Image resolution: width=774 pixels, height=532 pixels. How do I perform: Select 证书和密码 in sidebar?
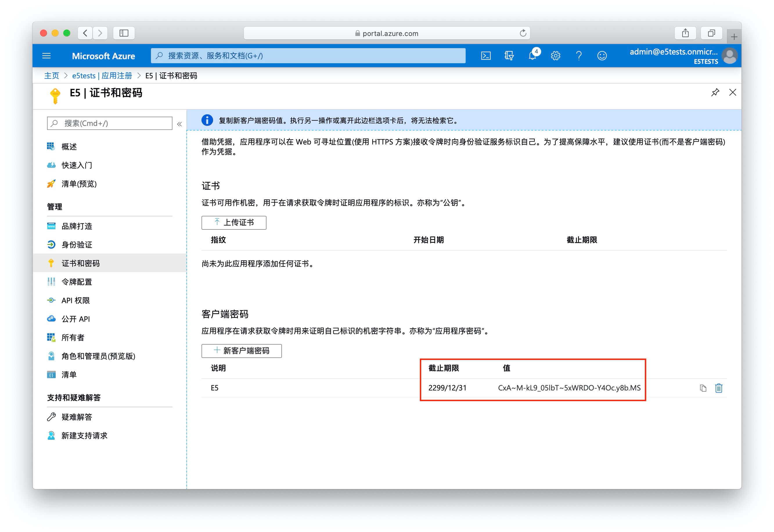[109, 263]
